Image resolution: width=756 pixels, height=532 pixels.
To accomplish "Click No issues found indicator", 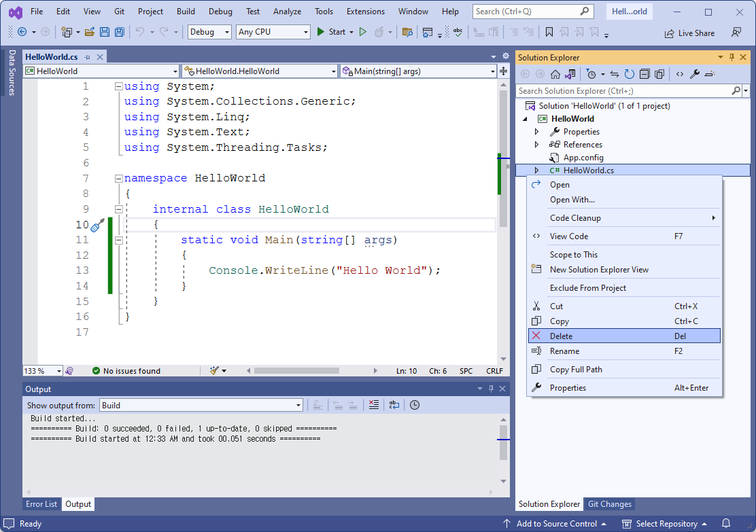I will pos(126,370).
